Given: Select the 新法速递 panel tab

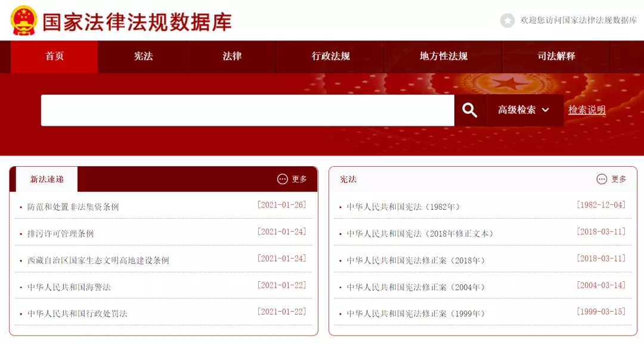Looking at the screenshot, I should [x=47, y=179].
